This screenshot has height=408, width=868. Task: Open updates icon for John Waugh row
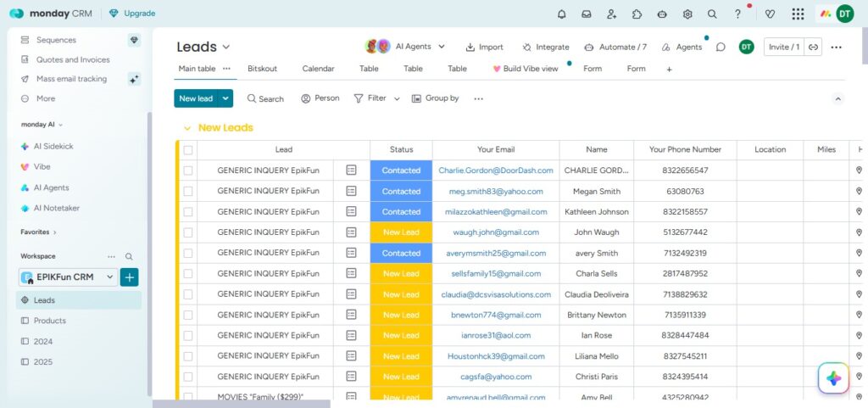point(351,232)
